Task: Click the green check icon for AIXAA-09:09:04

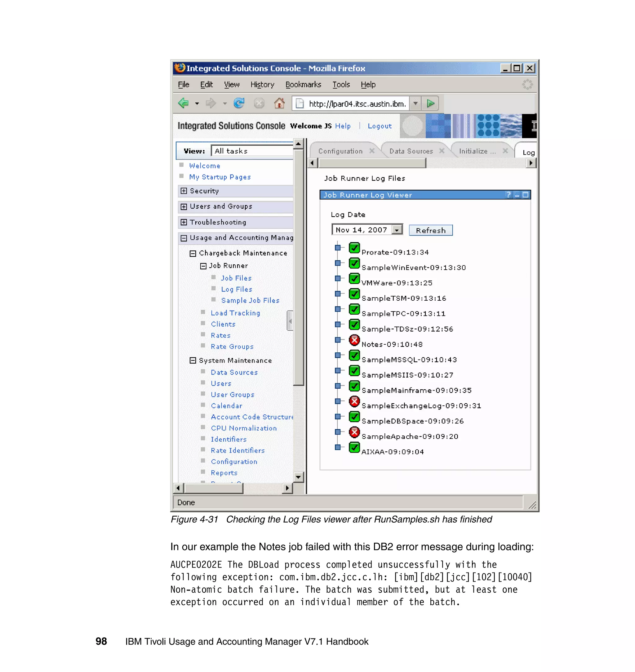Action: (354, 447)
